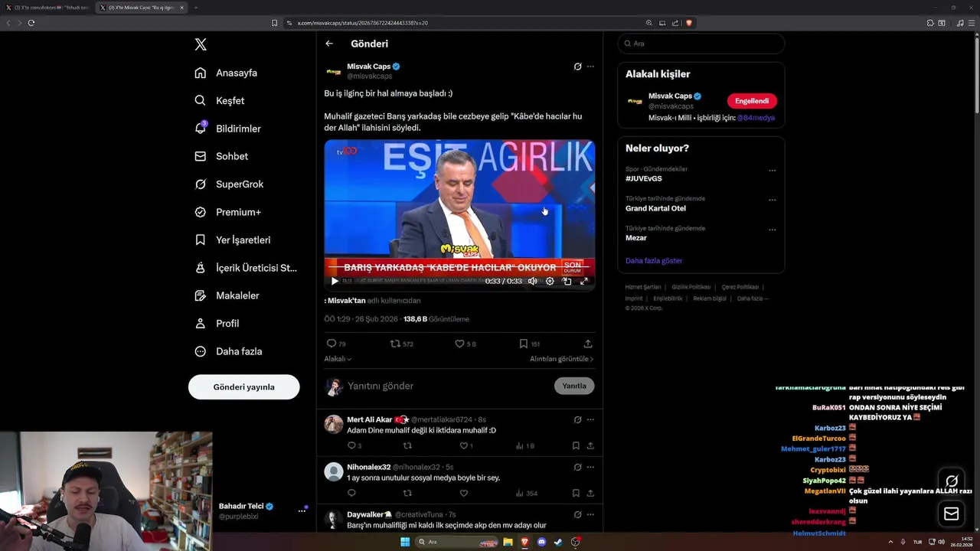Open Steam from the taskbar
980x551 pixels.
558,542
